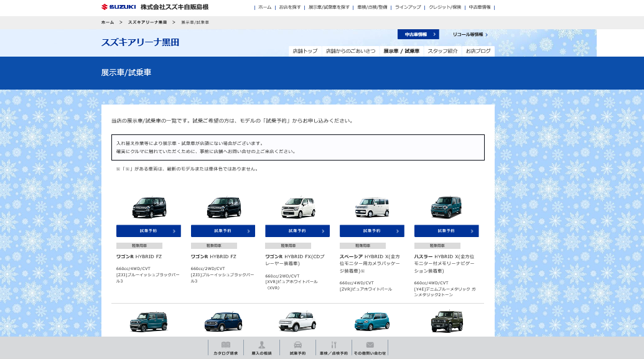Go to ホーム in breadcrumb
The width and height of the screenshot is (644, 359).
coord(108,22)
